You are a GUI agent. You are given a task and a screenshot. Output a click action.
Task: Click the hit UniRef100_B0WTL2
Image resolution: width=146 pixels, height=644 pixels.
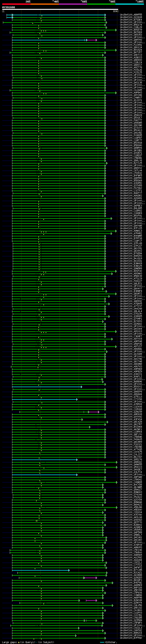point(131,376)
